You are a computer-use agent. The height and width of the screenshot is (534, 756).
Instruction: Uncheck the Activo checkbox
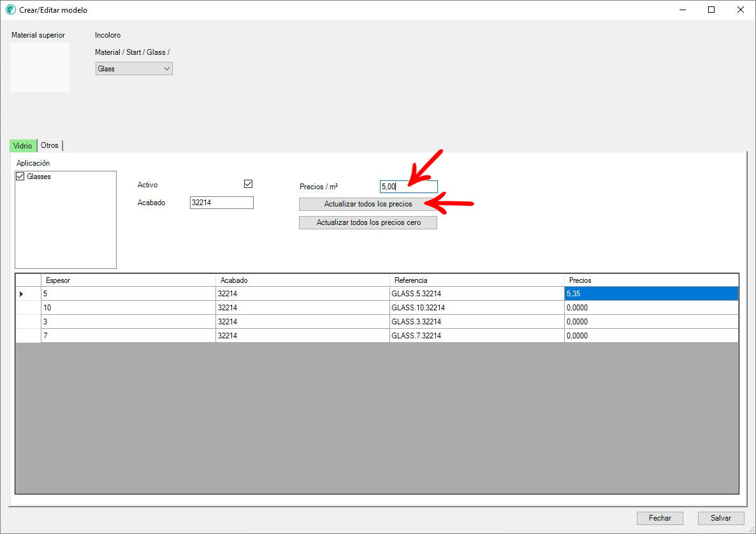pyautogui.click(x=249, y=184)
